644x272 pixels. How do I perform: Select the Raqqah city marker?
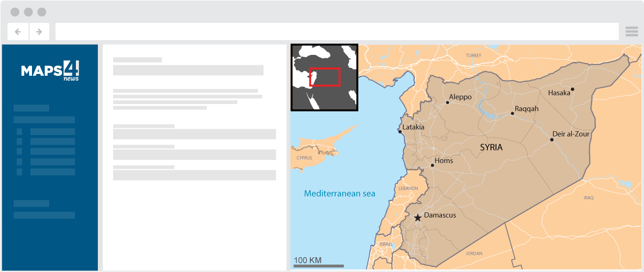click(x=512, y=114)
